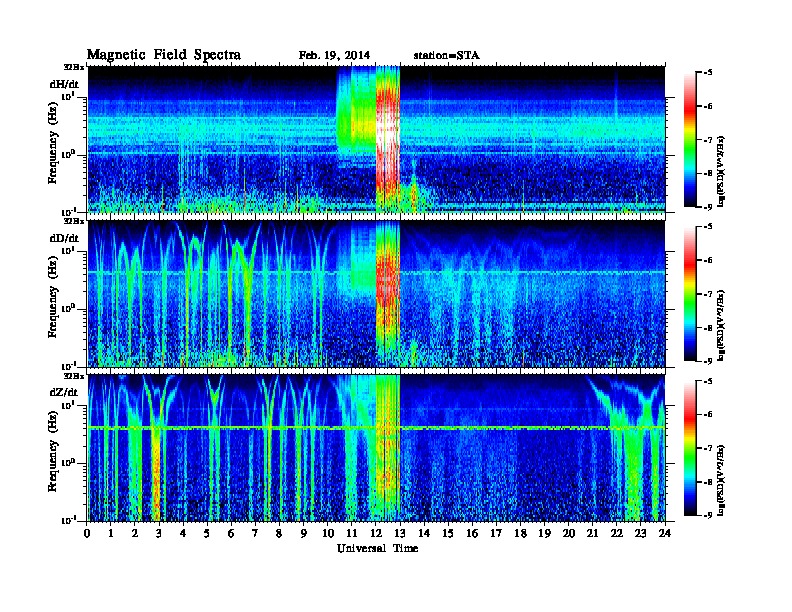Click the 32Hz label atop dH/dt panel
The width and height of the screenshot is (792, 612).
pos(74,67)
